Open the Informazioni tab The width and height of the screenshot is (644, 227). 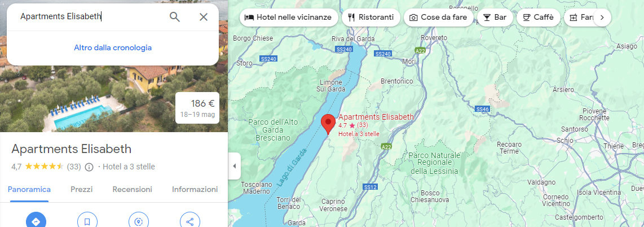coord(195,190)
